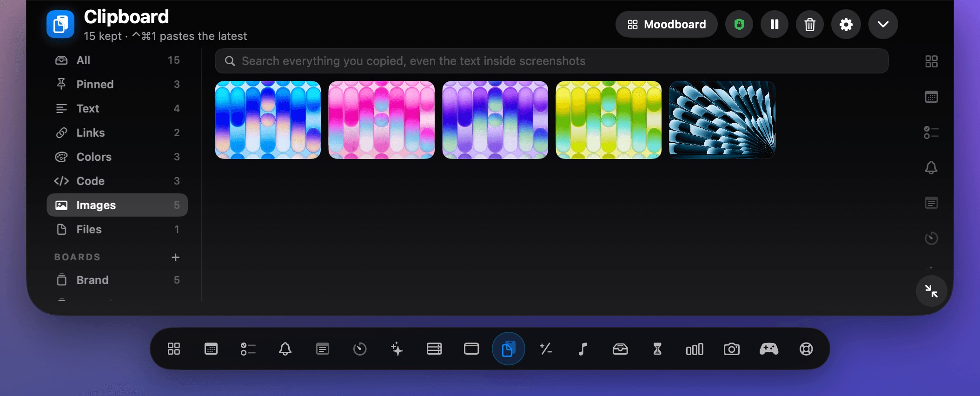980x396 pixels.
Task: Show the All clipboard category
Action: 117,60
